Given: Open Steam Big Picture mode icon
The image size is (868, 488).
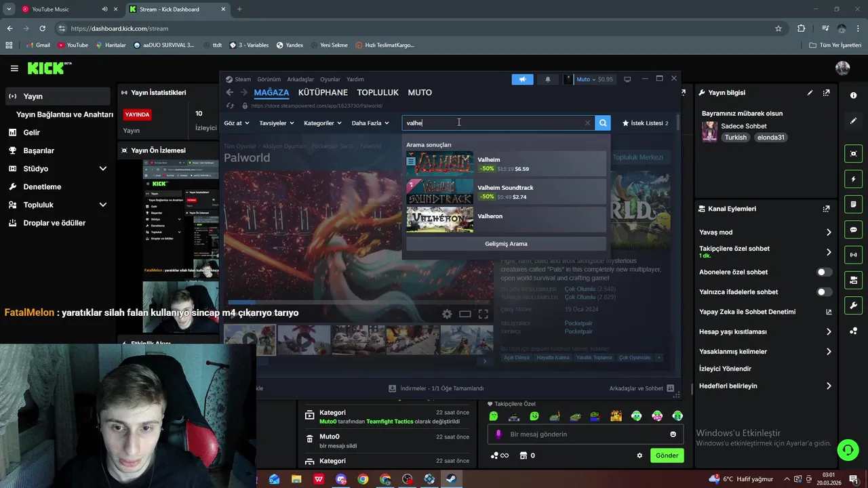Looking at the screenshot, I should (x=627, y=79).
